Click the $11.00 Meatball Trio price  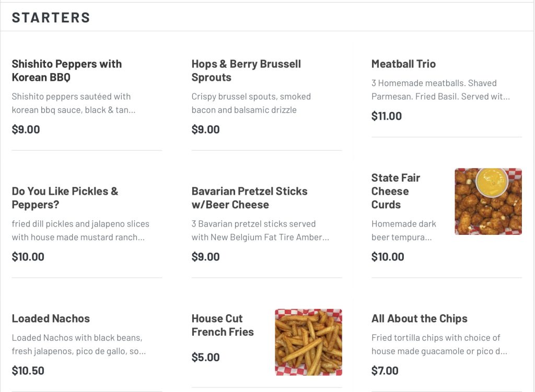click(x=387, y=116)
